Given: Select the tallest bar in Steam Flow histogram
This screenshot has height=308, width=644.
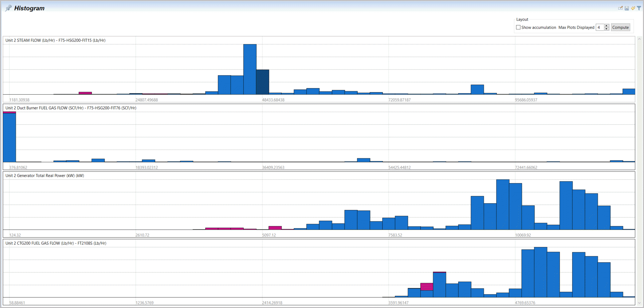Looking at the screenshot, I should coord(250,69).
